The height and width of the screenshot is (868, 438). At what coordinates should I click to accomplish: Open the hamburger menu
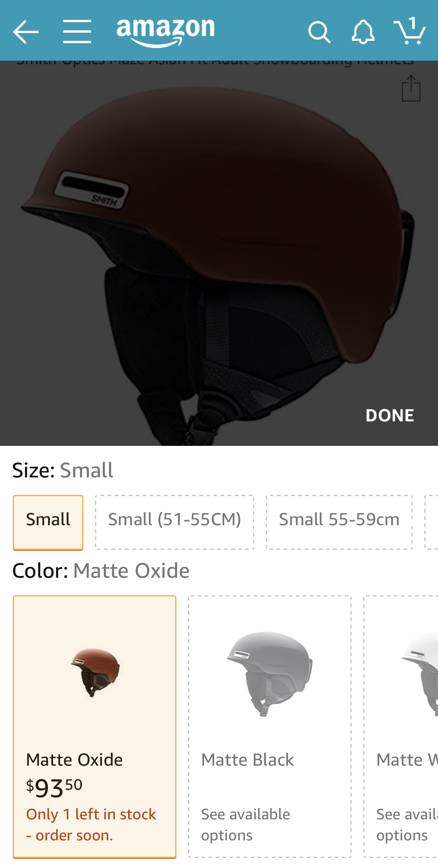click(x=77, y=32)
